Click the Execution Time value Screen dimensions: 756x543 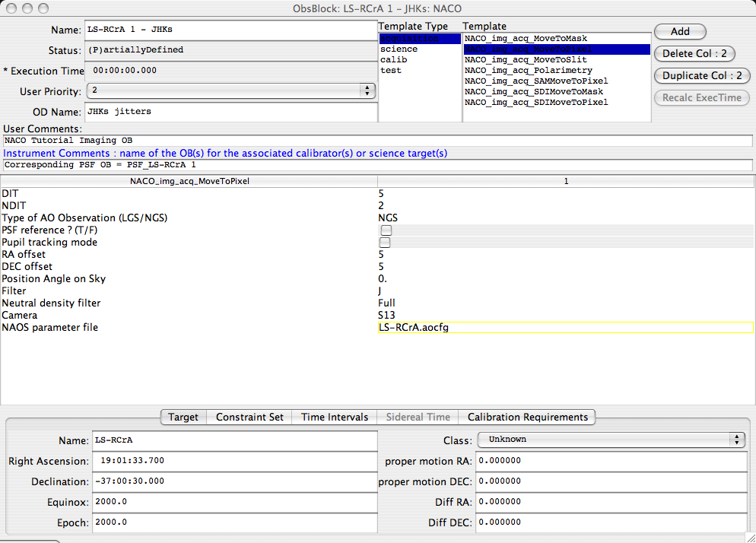tap(230, 71)
